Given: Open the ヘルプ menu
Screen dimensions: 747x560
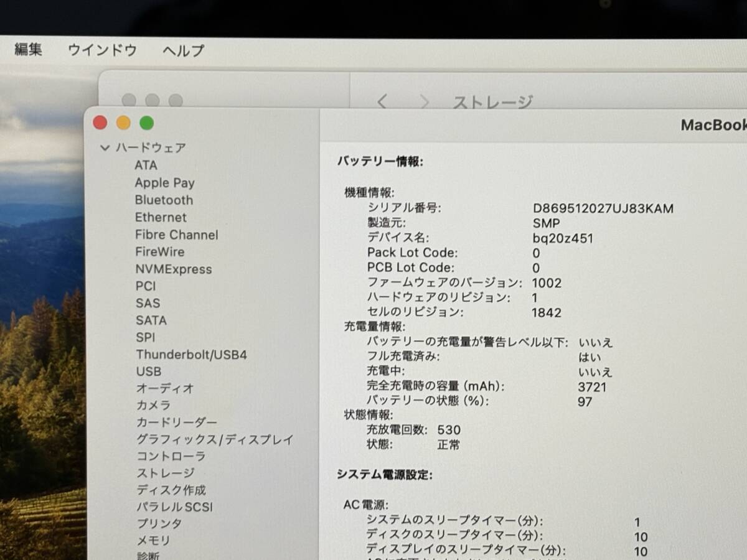Looking at the screenshot, I should point(184,51).
